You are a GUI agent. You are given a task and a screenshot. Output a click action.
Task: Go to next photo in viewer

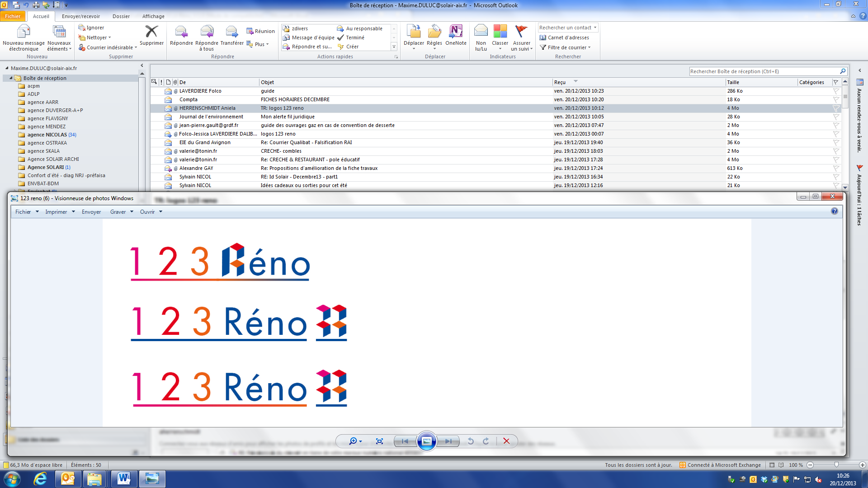click(448, 441)
